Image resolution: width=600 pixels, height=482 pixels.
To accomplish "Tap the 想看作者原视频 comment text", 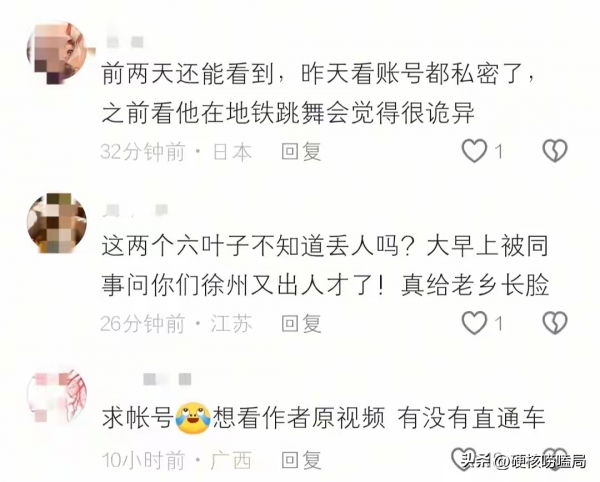I will 298,418.
